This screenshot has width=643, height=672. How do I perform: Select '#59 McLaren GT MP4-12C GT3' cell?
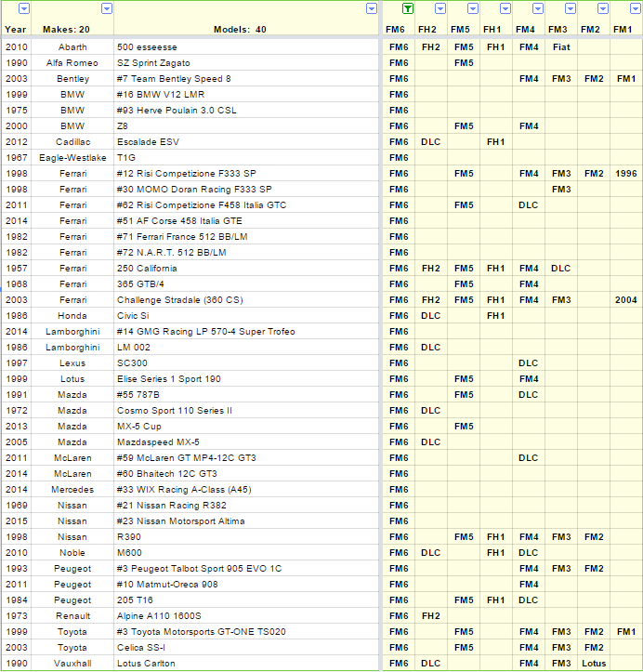246,458
